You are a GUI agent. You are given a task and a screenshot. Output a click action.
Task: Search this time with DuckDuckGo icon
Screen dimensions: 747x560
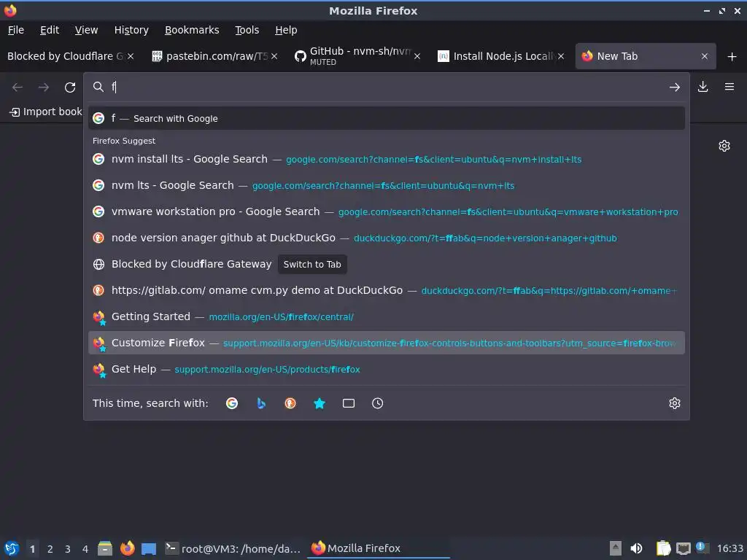coord(290,403)
